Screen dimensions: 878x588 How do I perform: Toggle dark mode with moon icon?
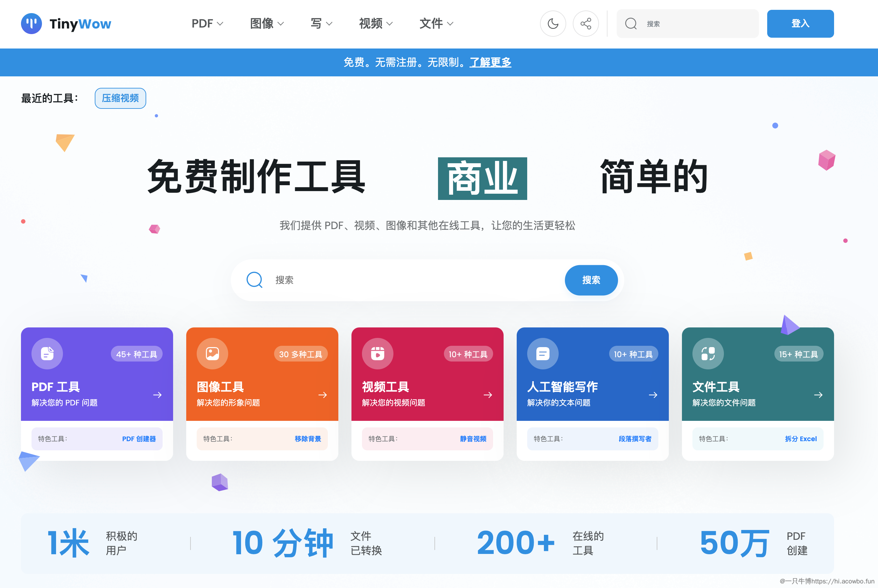[553, 24]
